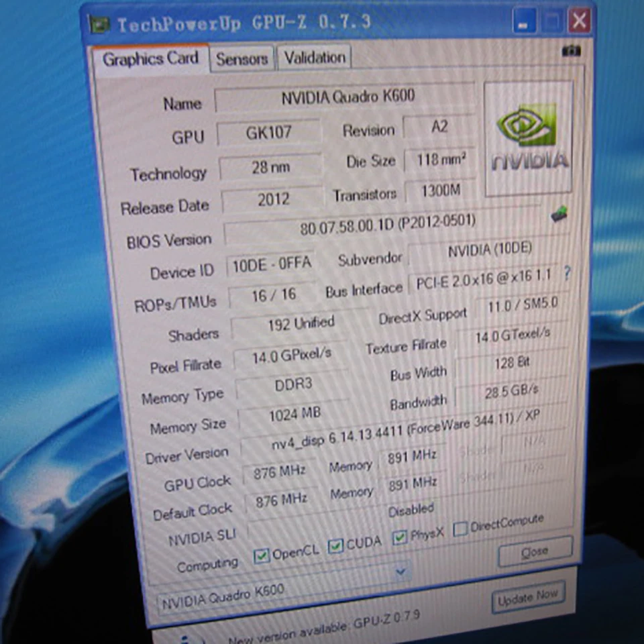The image size is (644, 644).
Task: Click the Bandwidth field 28.5 GB/s
Action: click(x=511, y=391)
